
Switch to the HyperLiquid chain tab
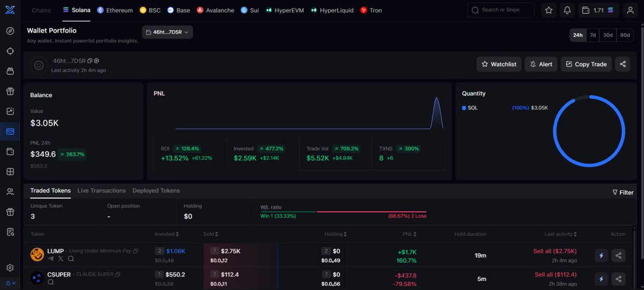(x=332, y=10)
